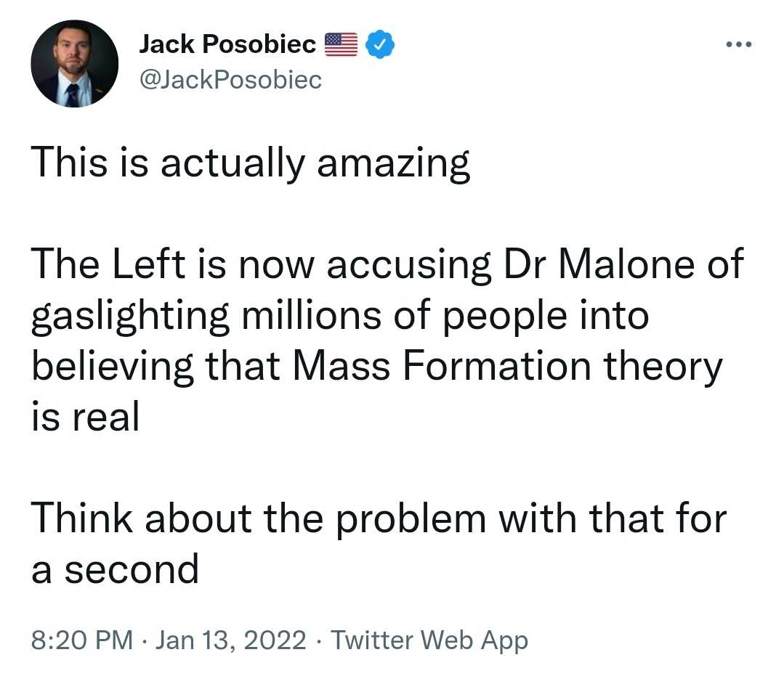Click the 8:20 PM timestamp
Viewport: 784px width, 676px height.
(x=82, y=640)
